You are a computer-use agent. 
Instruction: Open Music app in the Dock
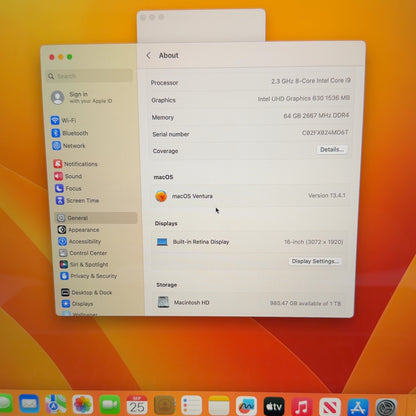click(302, 406)
